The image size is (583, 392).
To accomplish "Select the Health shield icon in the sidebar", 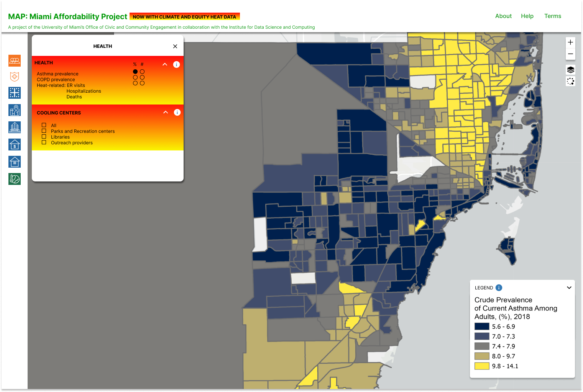I will [x=15, y=77].
